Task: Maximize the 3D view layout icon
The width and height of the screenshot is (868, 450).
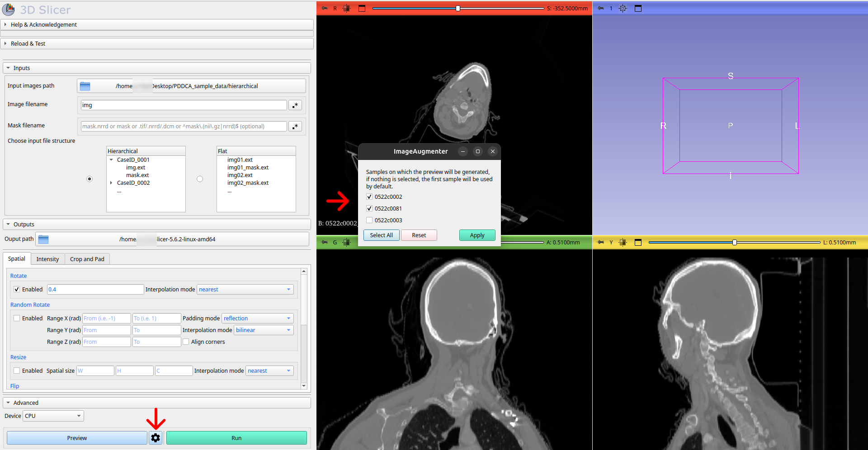Action: point(638,8)
